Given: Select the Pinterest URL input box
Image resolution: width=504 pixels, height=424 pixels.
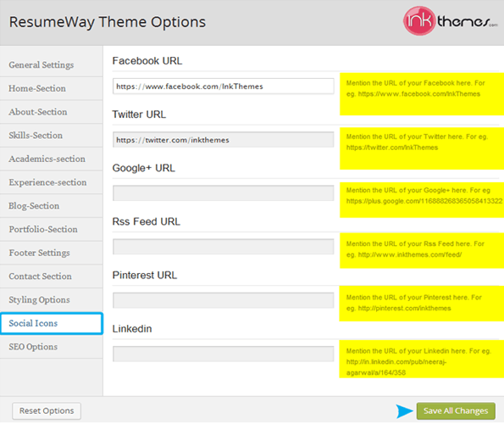Looking at the screenshot, I should [x=223, y=300].
